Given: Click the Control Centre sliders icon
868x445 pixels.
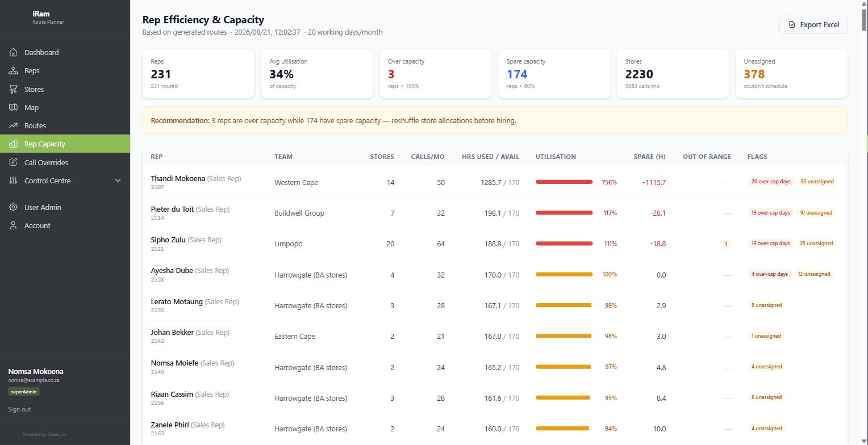Looking at the screenshot, I should 13,180.
